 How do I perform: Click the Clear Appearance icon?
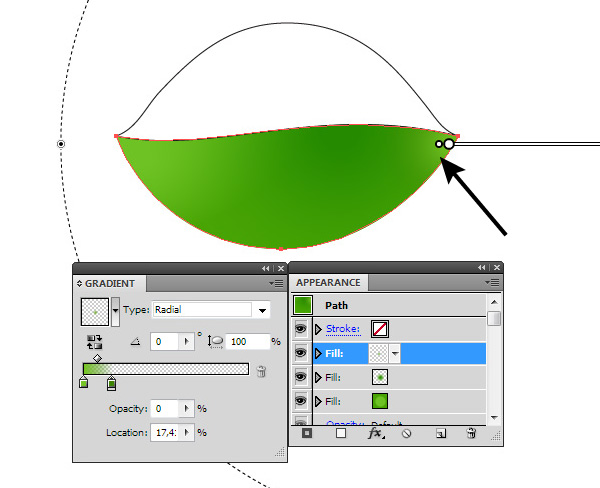pyautogui.click(x=407, y=434)
